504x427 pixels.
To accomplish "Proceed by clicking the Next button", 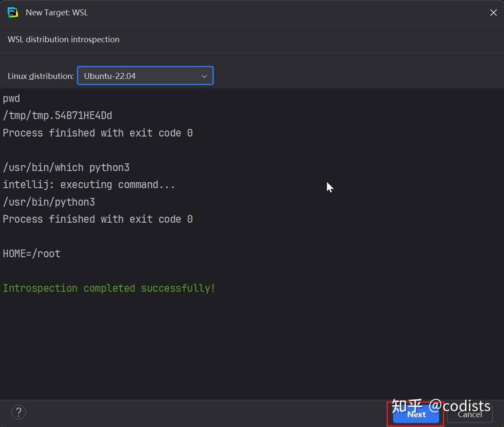I will pyautogui.click(x=415, y=414).
